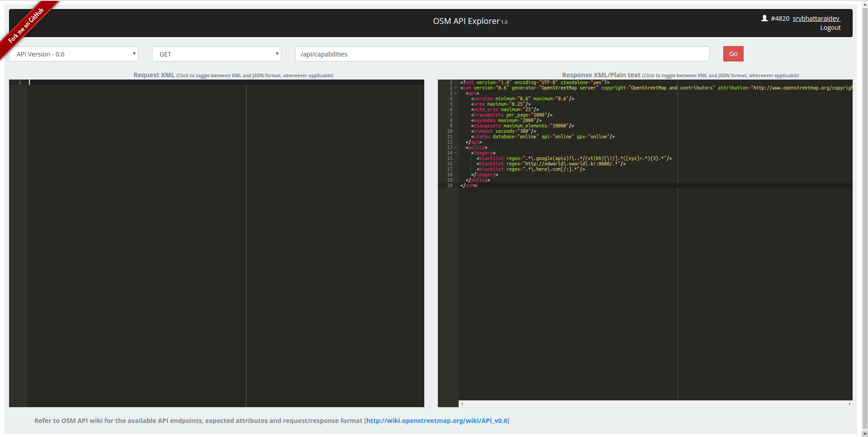
Task: Click the tracepoints per_page="5000" line
Action: [512, 115]
